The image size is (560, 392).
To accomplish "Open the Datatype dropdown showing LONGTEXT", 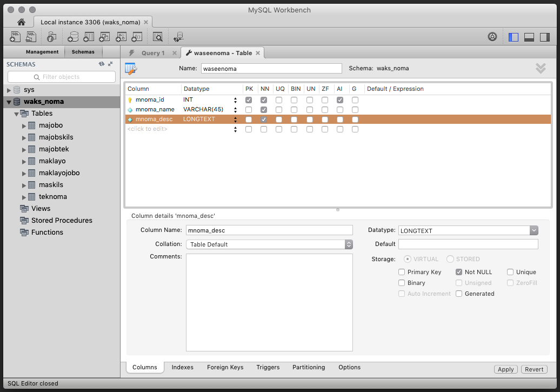I will point(534,230).
